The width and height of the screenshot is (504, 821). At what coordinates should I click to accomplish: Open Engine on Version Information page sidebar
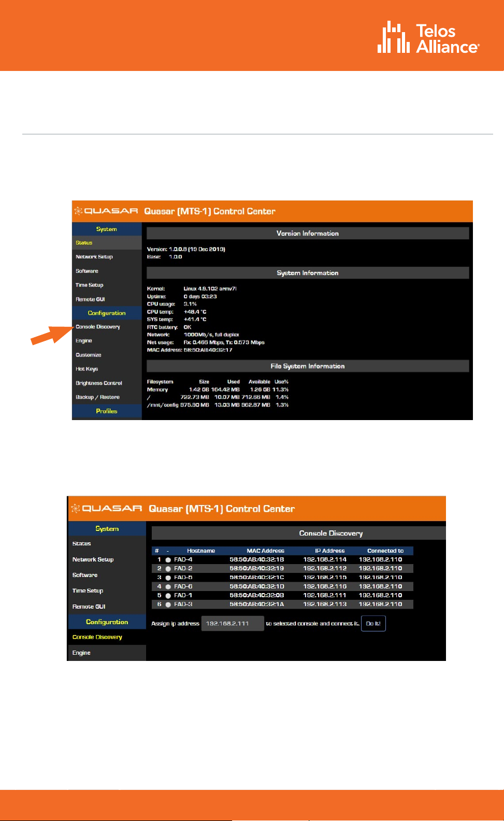pyautogui.click(x=84, y=341)
